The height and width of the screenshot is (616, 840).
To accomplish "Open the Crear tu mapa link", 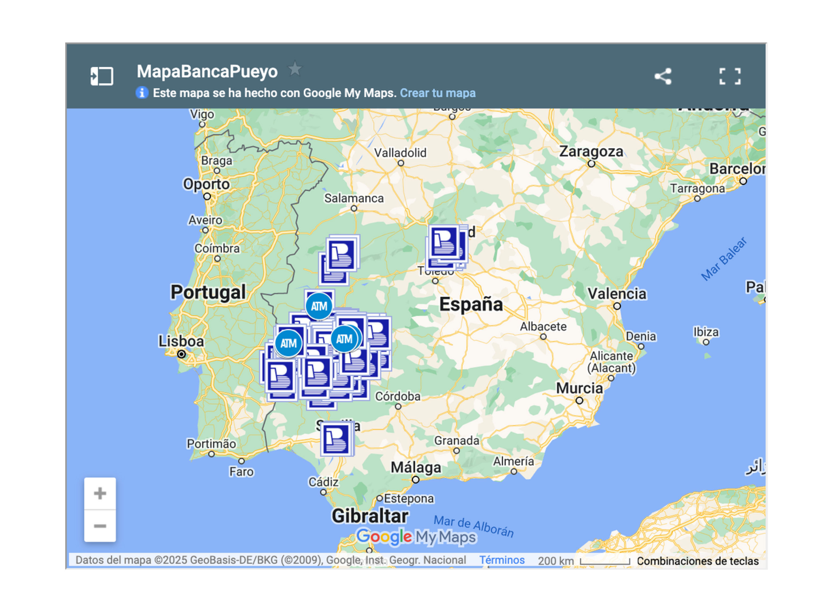I will click(437, 93).
